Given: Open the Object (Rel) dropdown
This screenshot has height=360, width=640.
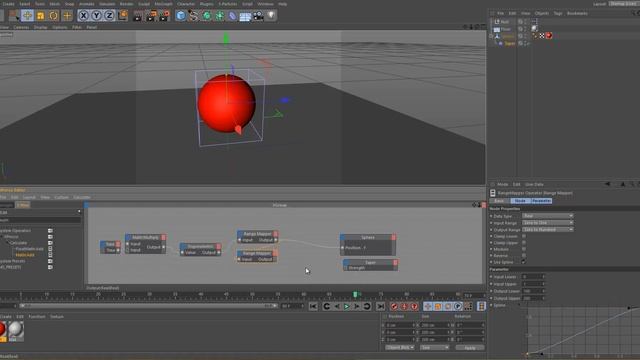Looking at the screenshot, I should click(x=400, y=348).
